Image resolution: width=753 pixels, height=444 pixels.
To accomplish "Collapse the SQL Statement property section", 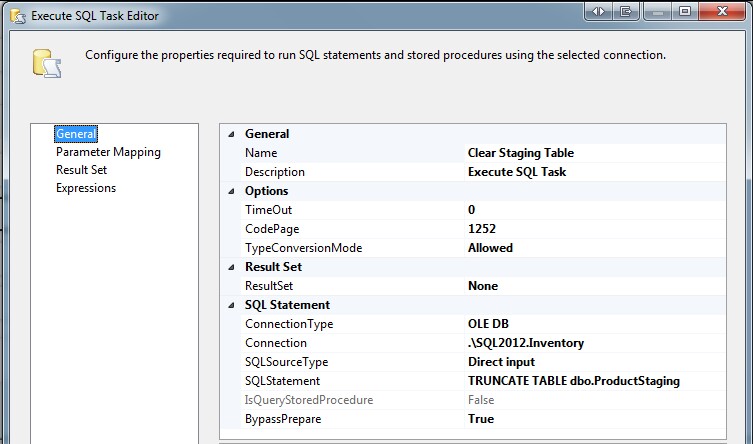I will 233,305.
